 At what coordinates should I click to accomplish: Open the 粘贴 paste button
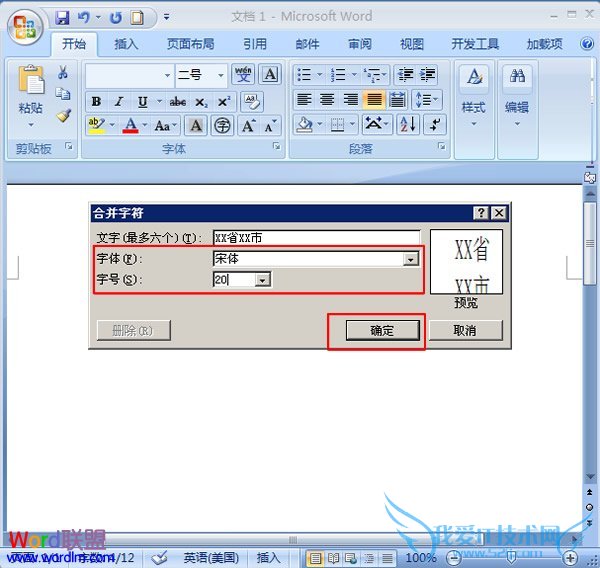point(31,96)
